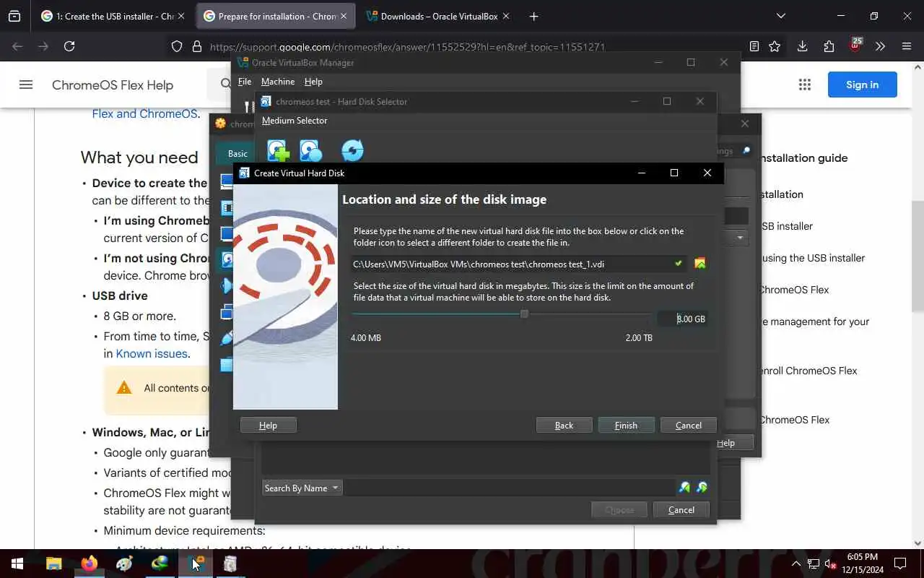This screenshot has height=578, width=924.
Task: Click the Refresh icon in Medium Selector
Action: pyautogui.click(x=352, y=150)
